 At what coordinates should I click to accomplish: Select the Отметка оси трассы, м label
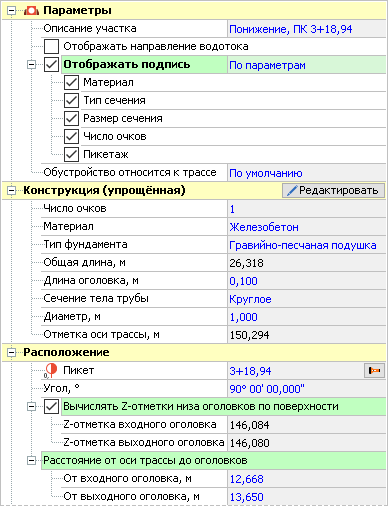point(102,334)
